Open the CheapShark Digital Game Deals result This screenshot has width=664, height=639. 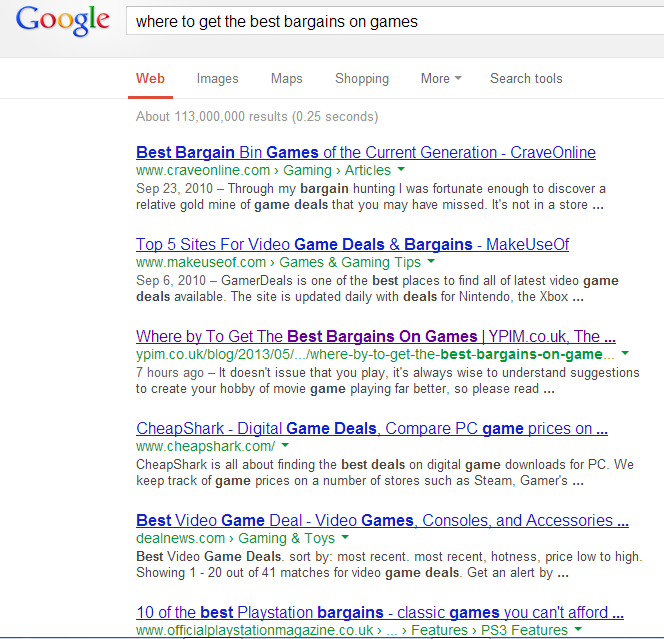tap(372, 429)
